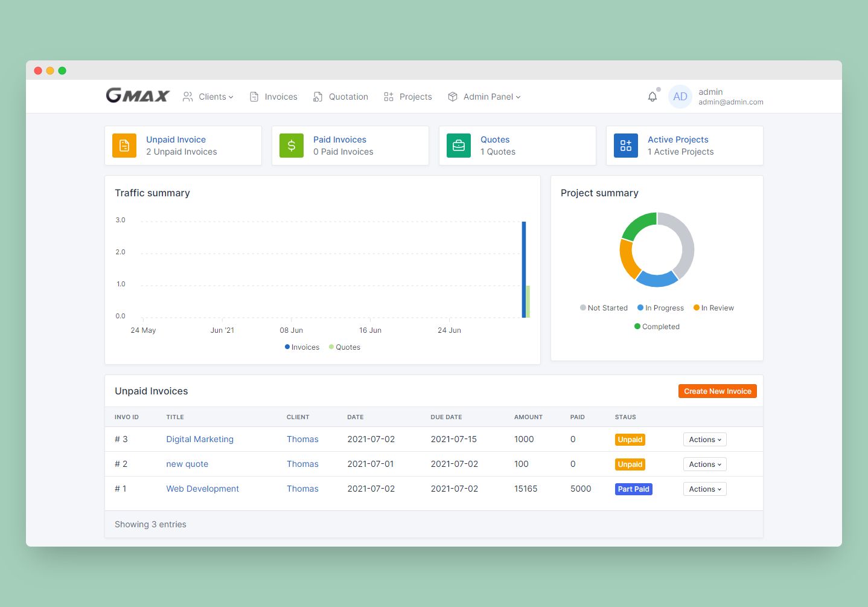Open the Quotes card link
The image size is (868, 607).
(x=495, y=140)
